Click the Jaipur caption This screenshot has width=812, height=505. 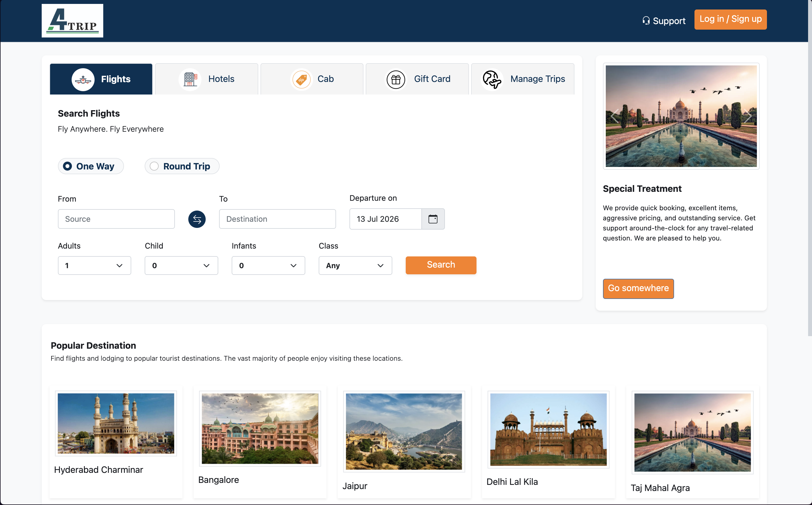tap(355, 486)
